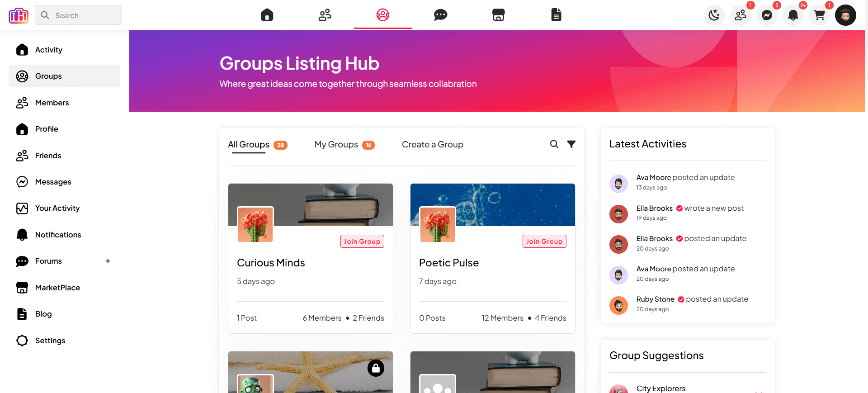Open the user profile avatar menu
Screen dimensions: 868x393
click(x=845, y=15)
